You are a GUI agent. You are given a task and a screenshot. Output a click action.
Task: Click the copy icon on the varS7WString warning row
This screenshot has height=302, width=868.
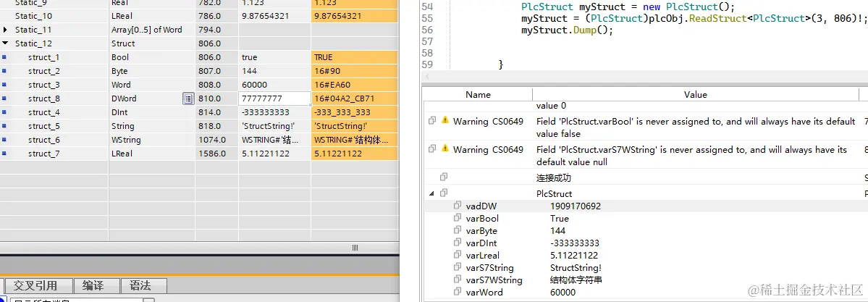(432, 150)
